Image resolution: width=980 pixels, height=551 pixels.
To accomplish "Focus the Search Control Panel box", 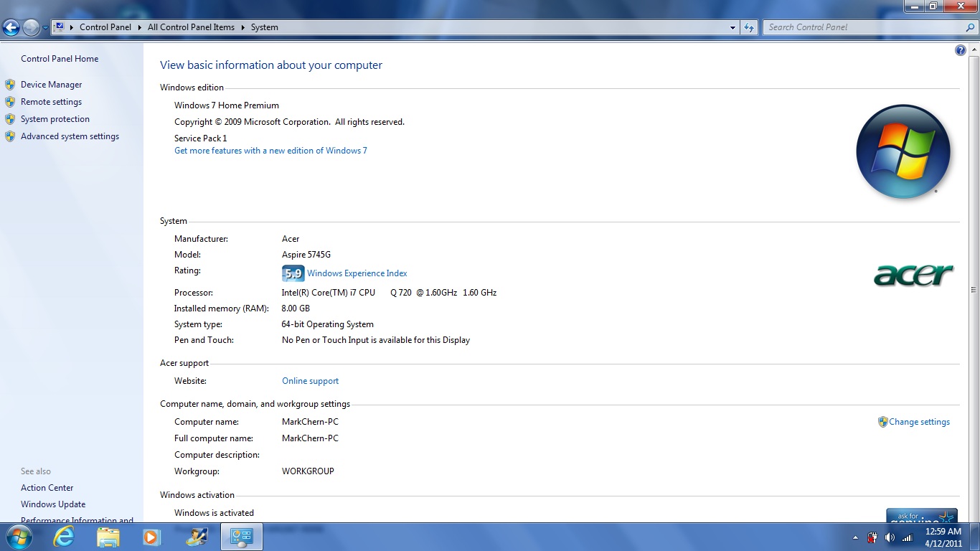I will coord(864,27).
